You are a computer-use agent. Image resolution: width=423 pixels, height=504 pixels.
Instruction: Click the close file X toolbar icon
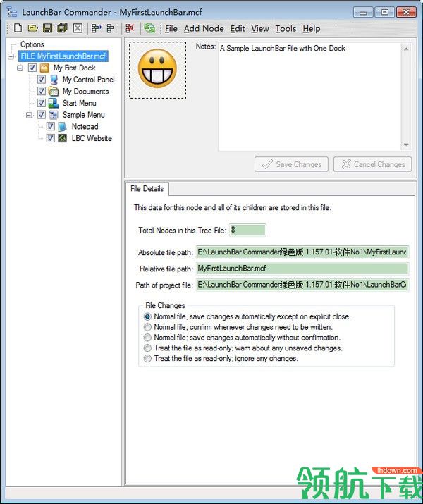[78, 28]
